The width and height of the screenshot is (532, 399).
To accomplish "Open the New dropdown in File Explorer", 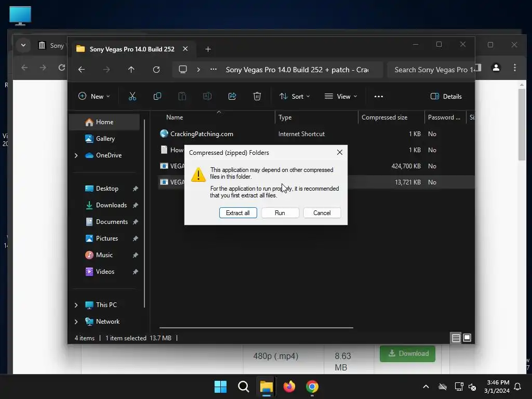I will tap(94, 96).
